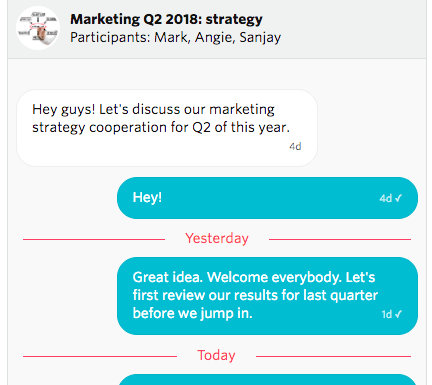Click the Yesterday date divider

[217, 239]
